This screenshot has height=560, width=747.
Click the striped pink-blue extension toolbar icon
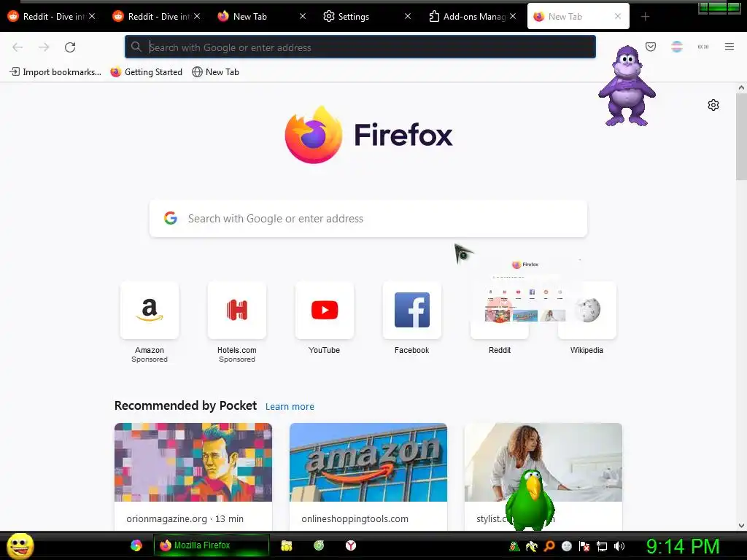(677, 47)
